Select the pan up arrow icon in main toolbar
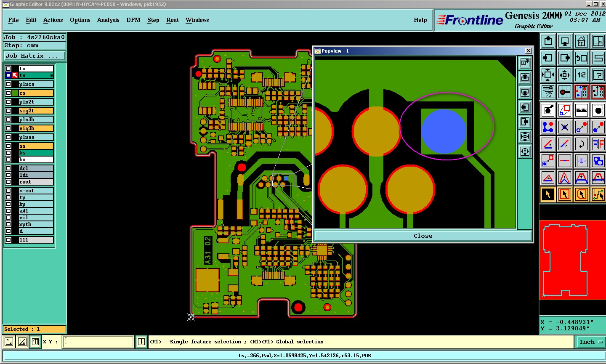The width and height of the screenshot is (606, 364). click(548, 41)
